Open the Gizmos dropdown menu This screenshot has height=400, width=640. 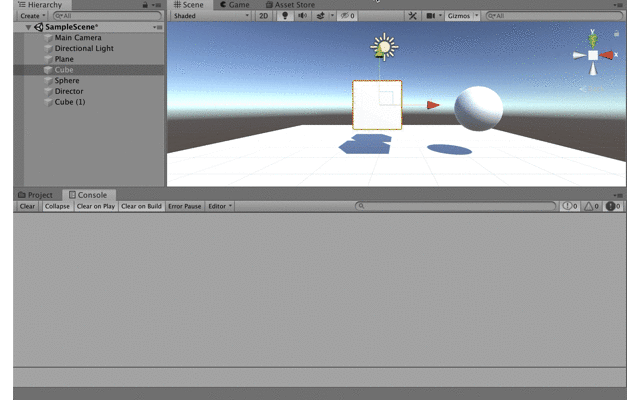click(462, 16)
